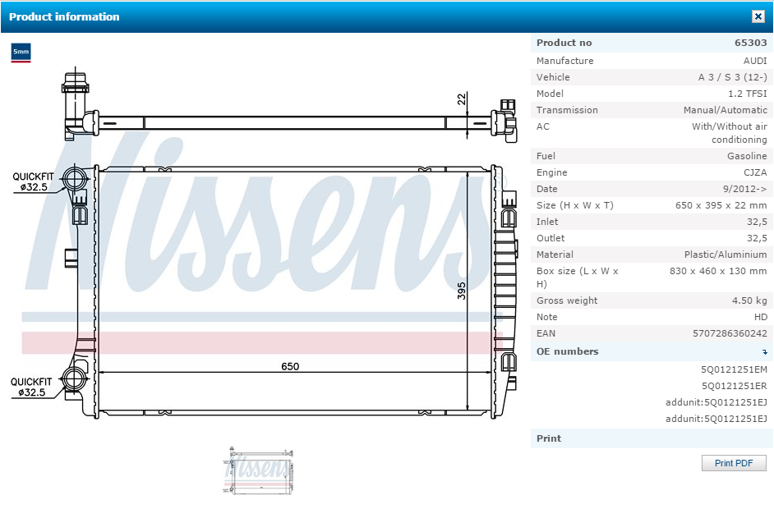
Task: Select OE number 5Q0121251ER
Action: 734,386
